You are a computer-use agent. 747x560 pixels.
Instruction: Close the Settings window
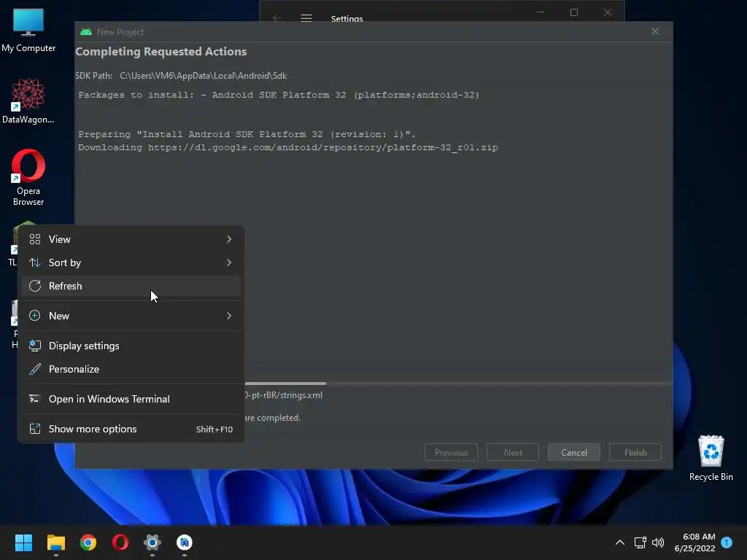click(x=608, y=12)
